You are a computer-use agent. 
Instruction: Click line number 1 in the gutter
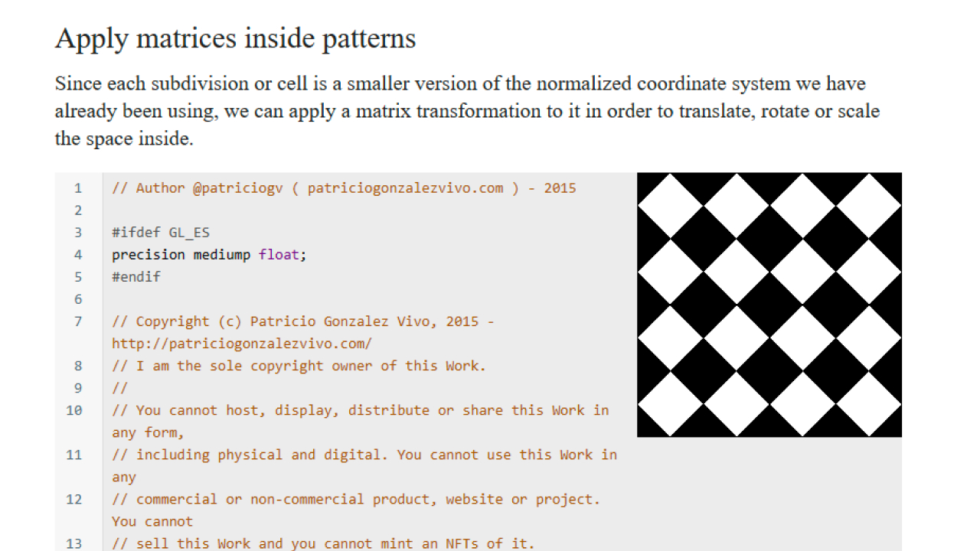point(77,188)
